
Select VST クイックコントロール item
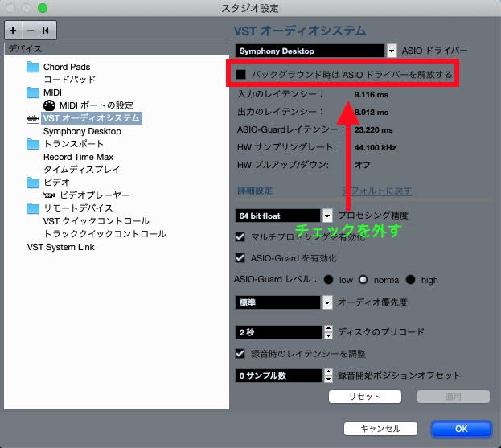[x=97, y=221]
